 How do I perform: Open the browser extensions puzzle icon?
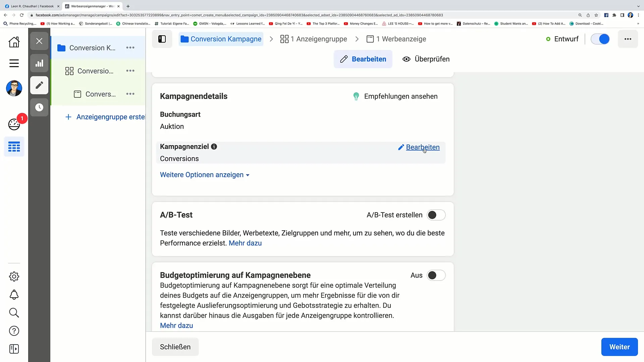614,15
